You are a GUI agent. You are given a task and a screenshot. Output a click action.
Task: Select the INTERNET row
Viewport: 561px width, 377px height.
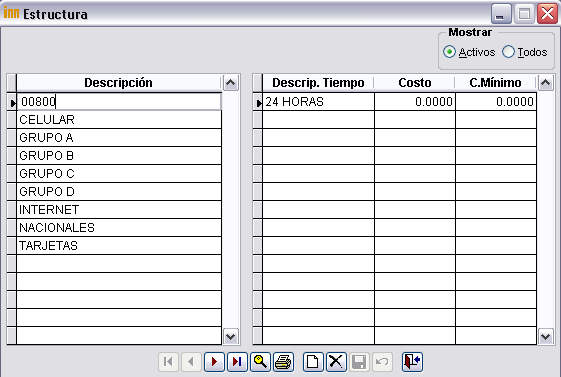tap(119, 210)
